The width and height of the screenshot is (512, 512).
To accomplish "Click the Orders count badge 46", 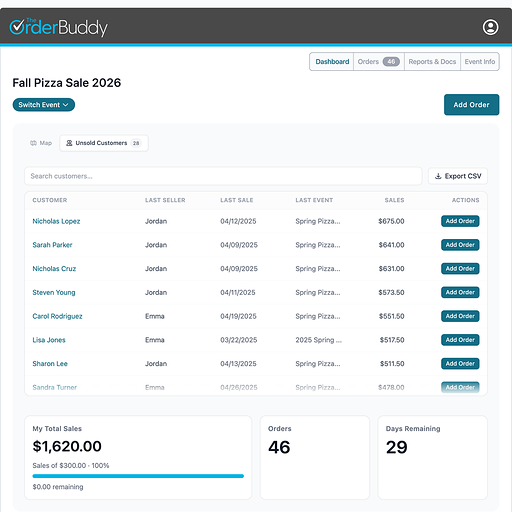I will tap(391, 62).
